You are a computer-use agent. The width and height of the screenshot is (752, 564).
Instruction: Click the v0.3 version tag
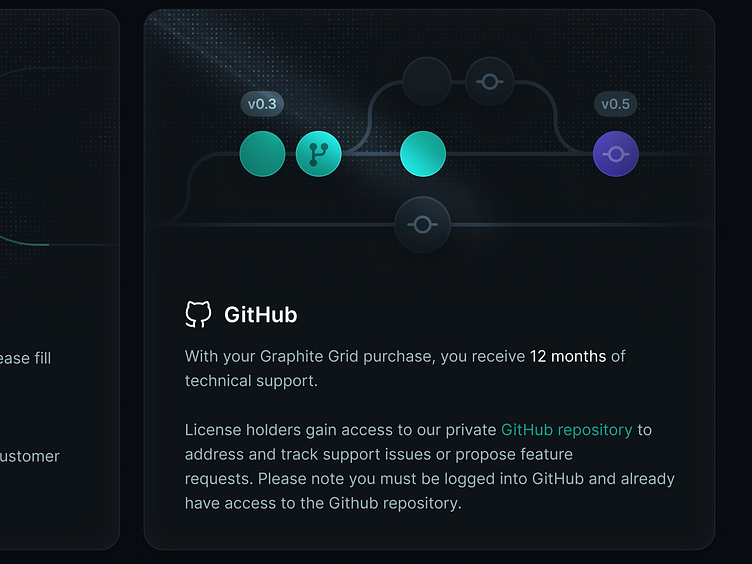(262, 104)
